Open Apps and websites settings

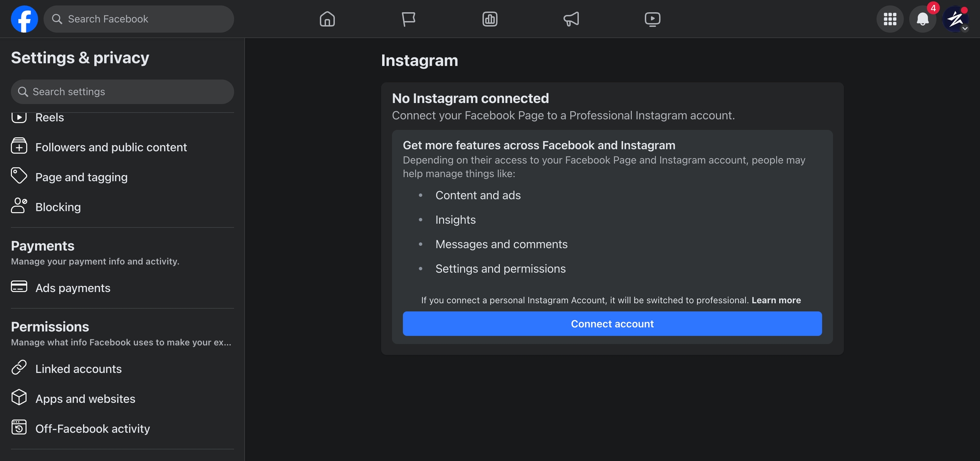point(85,399)
